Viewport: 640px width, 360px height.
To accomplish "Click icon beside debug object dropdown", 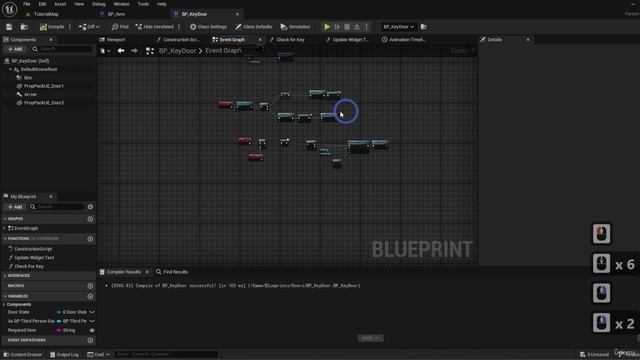I will (424, 27).
